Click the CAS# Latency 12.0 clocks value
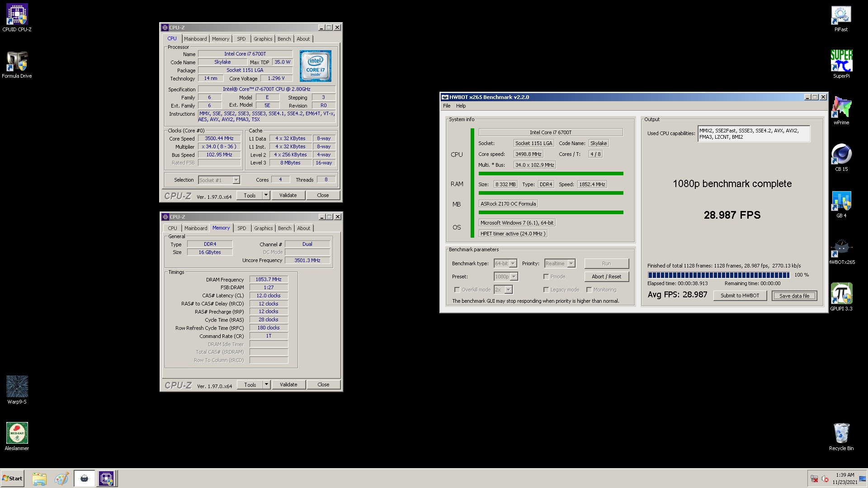Viewport: 868px width, 488px height. pos(269,296)
